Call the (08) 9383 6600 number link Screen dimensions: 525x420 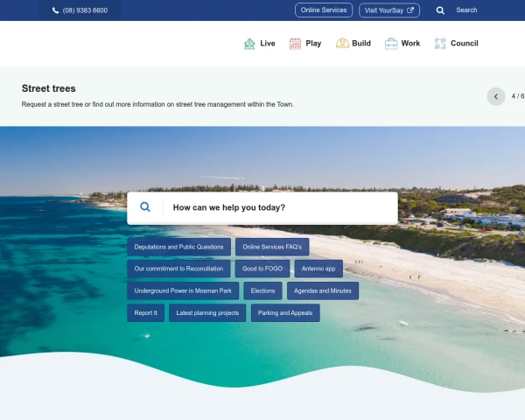pyautogui.click(x=85, y=10)
